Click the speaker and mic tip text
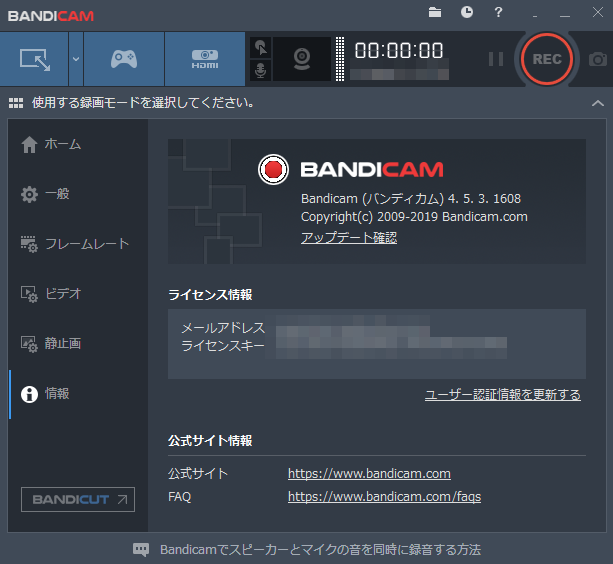 pos(321,550)
